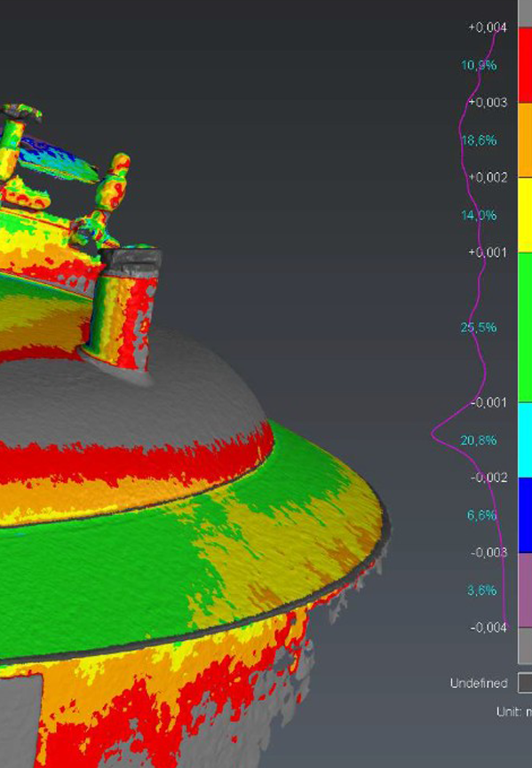
Task: Click the Unit label under legend
Action: point(514,712)
